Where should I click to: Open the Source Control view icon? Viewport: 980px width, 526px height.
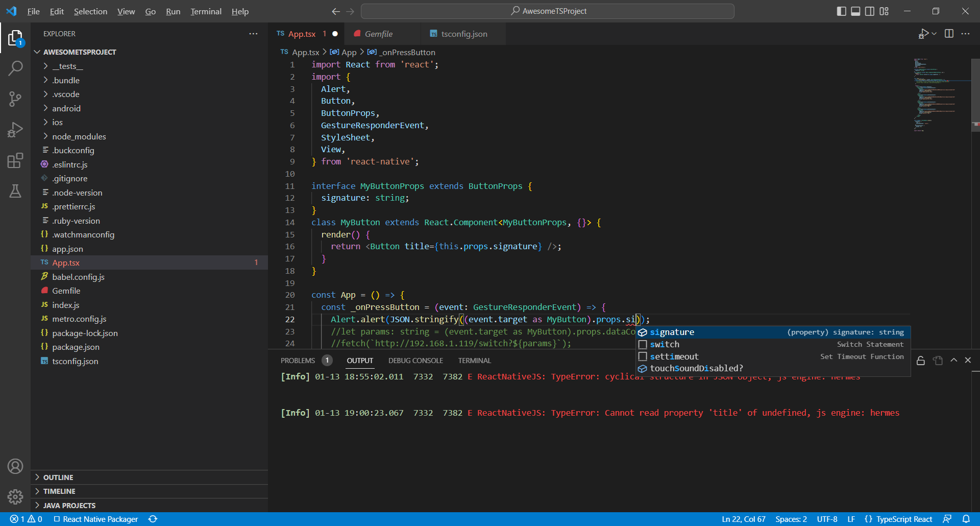15,99
